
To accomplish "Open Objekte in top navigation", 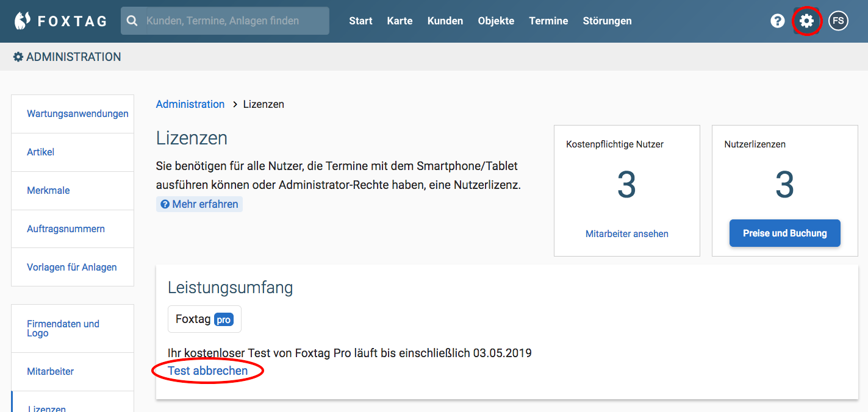I will coord(496,21).
